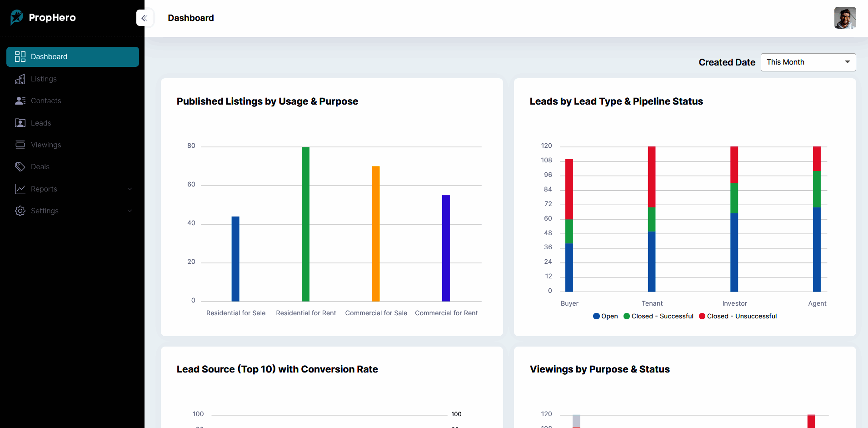Expand the Reports submenu chevron
This screenshot has width=868, height=428.
[130, 189]
